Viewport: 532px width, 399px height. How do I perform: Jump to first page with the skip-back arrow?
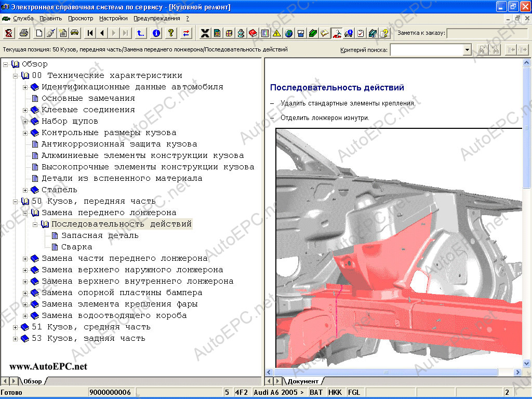tap(90, 33)
